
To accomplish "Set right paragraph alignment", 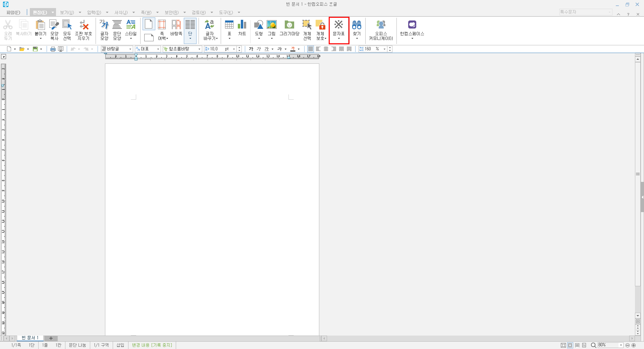I will tap(334, 49).
